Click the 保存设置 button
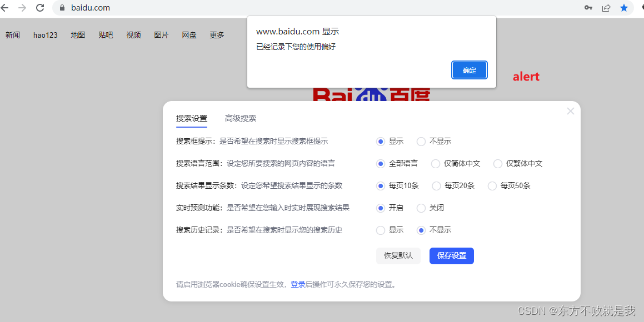Viewport: 644px width, 322px height. [451, 255]
